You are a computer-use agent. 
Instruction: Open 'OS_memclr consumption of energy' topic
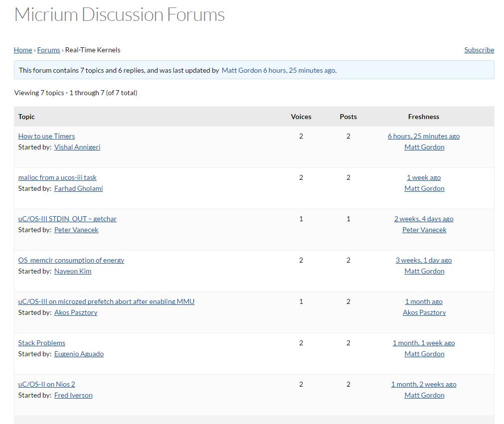[71, 260]
